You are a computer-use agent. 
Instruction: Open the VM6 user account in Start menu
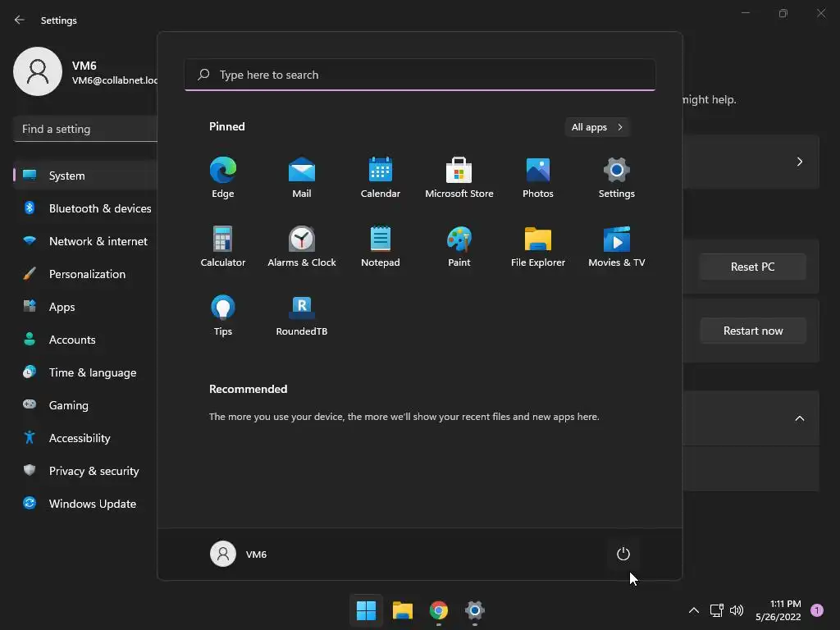[x=239, y=554]
